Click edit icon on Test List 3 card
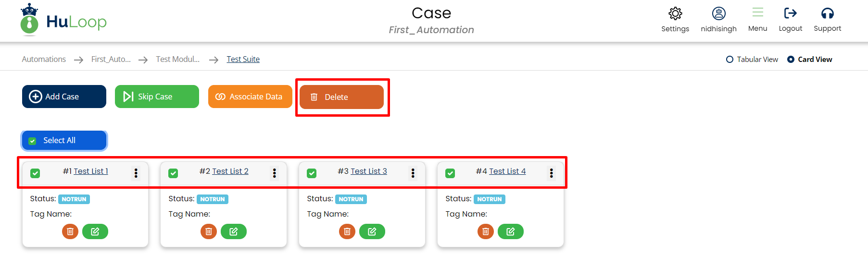The height and width of the screenshot is (255, 868). pyautogui.click(x=372, y=231)
